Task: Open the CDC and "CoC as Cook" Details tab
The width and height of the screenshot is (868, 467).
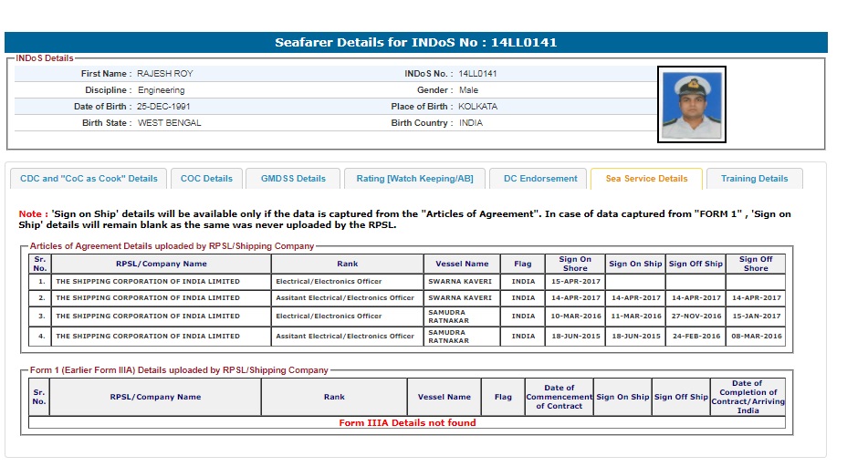Action: click(x=89, y=179)
